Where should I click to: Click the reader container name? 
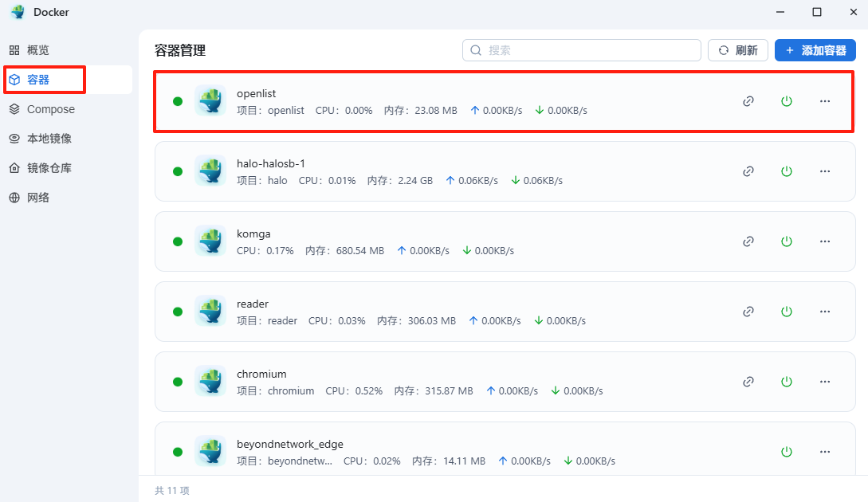pyautogui.click(x=253, y=304)
